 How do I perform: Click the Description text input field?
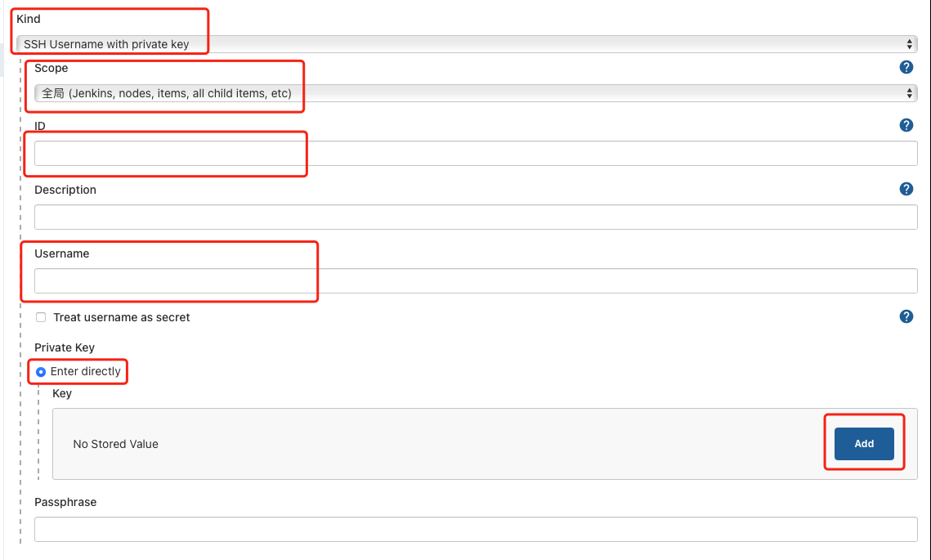pos(476,217)
